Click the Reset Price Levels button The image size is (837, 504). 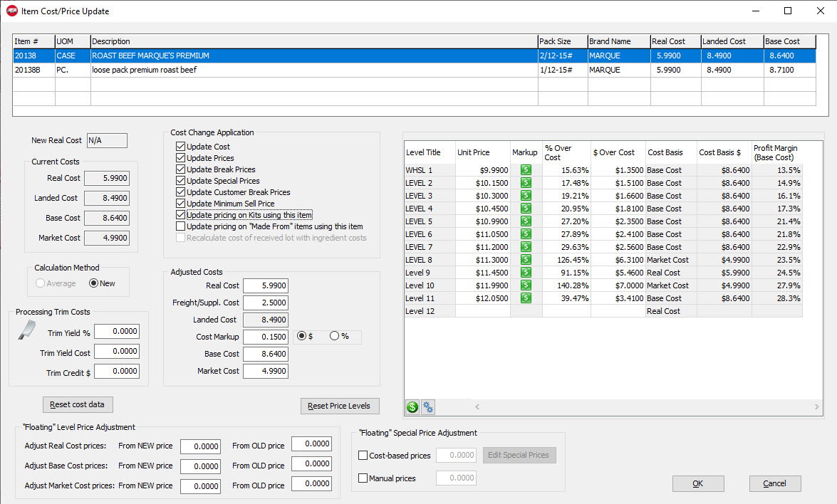click(x=340, y=406)
